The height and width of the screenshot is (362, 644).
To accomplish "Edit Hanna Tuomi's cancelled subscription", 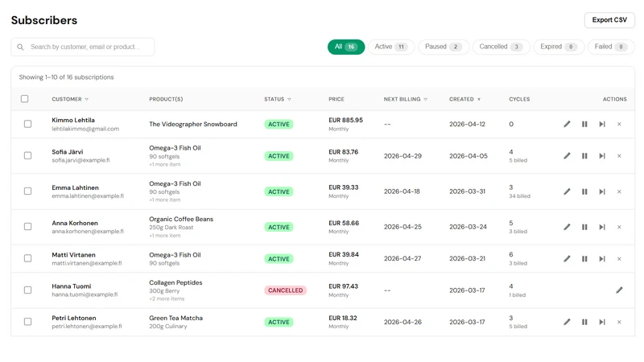I will (619, 290).
